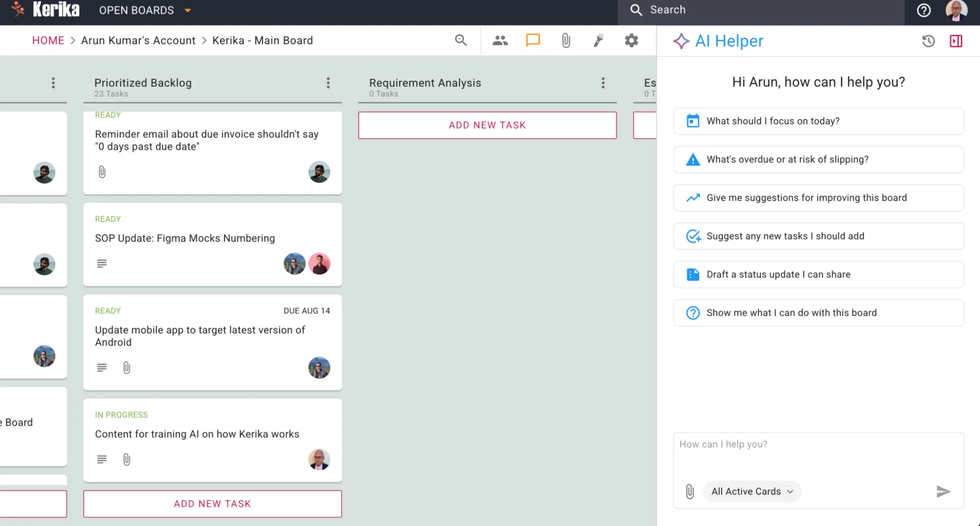Click the Requirement Analysis column title

pos(425,83)
